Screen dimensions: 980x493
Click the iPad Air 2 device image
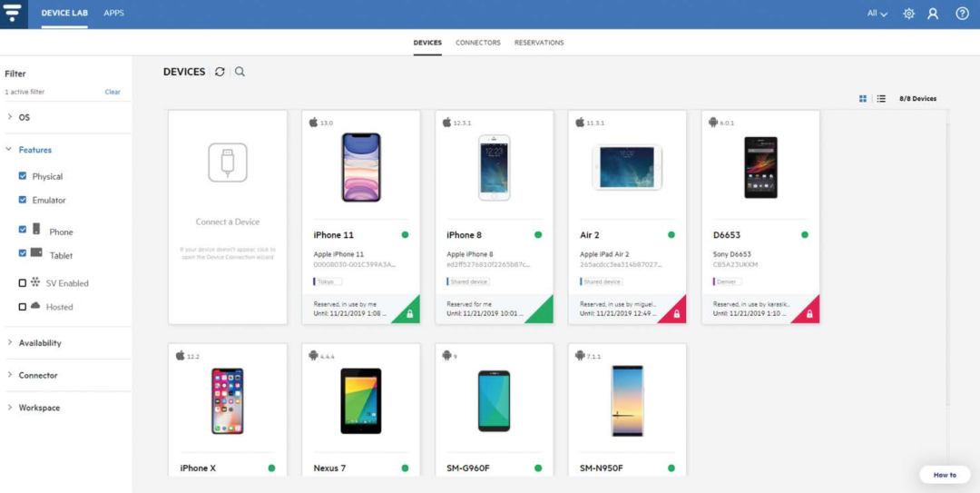[627, 167]
